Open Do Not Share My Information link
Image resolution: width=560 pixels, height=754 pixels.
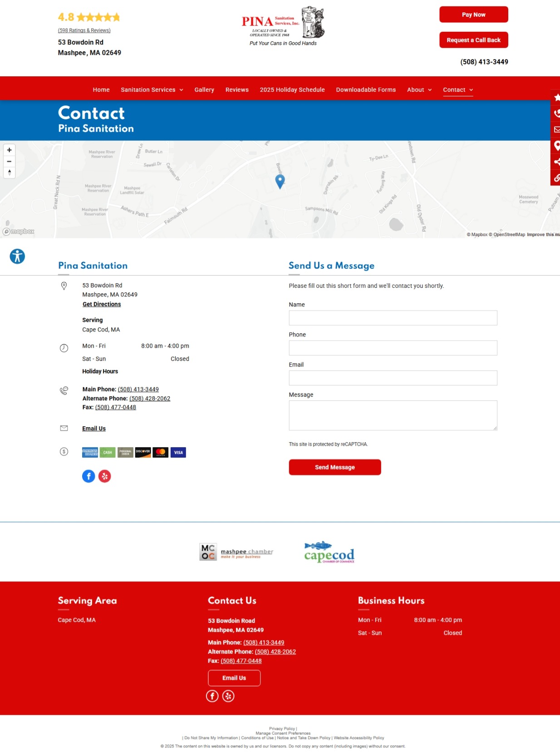[211, 738]
